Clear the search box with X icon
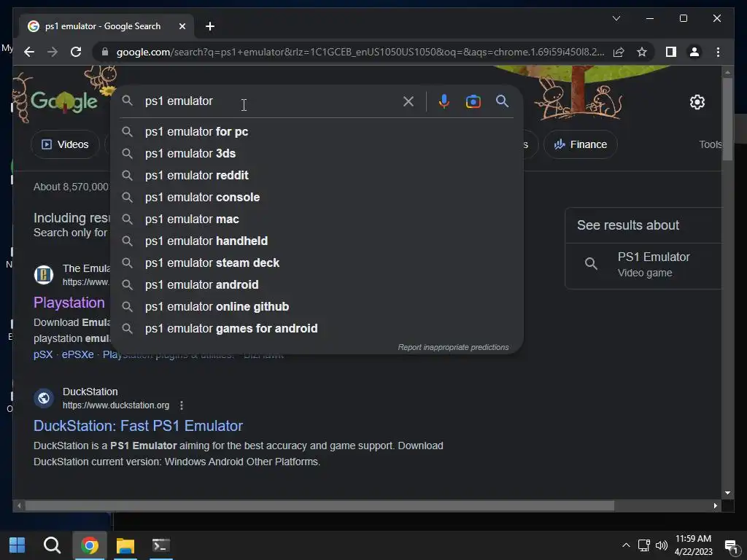 click(x=409, y=101)
